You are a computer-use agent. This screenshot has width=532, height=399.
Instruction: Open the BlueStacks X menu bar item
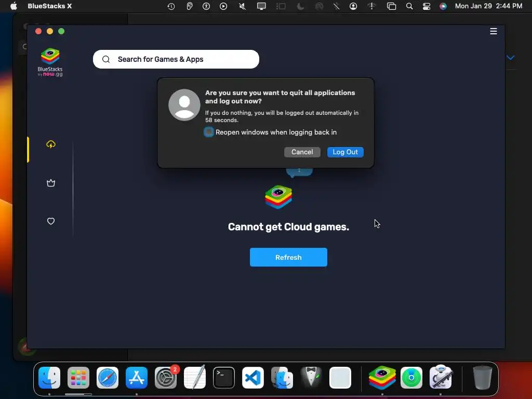49,6
